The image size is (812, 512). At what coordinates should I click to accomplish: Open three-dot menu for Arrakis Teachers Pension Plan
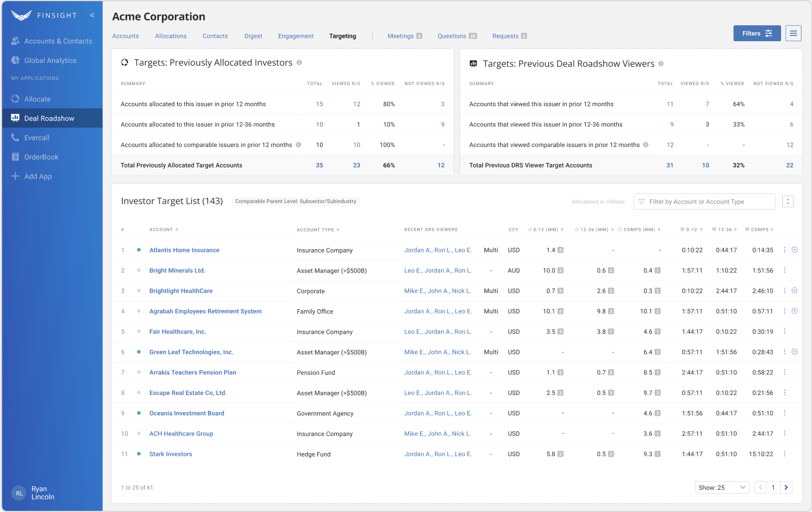[785, 372]
